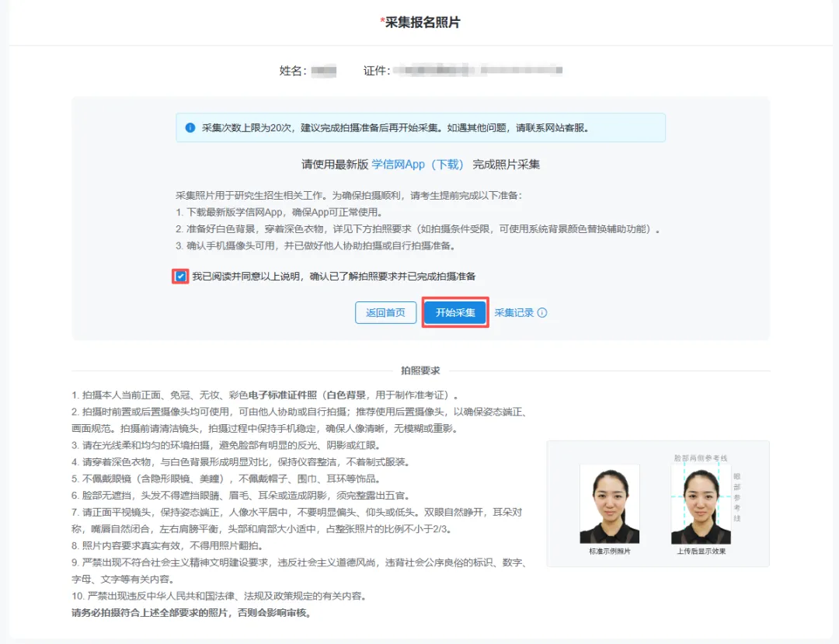Click the line 3. 确认手机摄像头可用
Screen dimensions: 839x644
(x=317, y=246)
